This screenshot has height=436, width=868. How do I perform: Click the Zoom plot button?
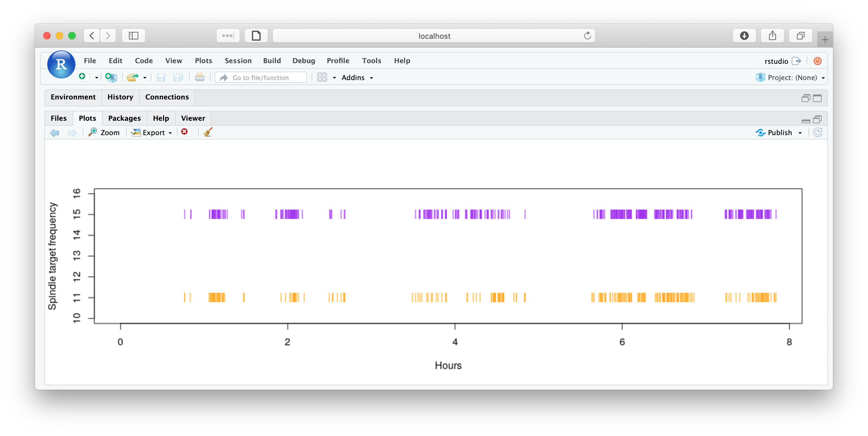tap(104, 133)
